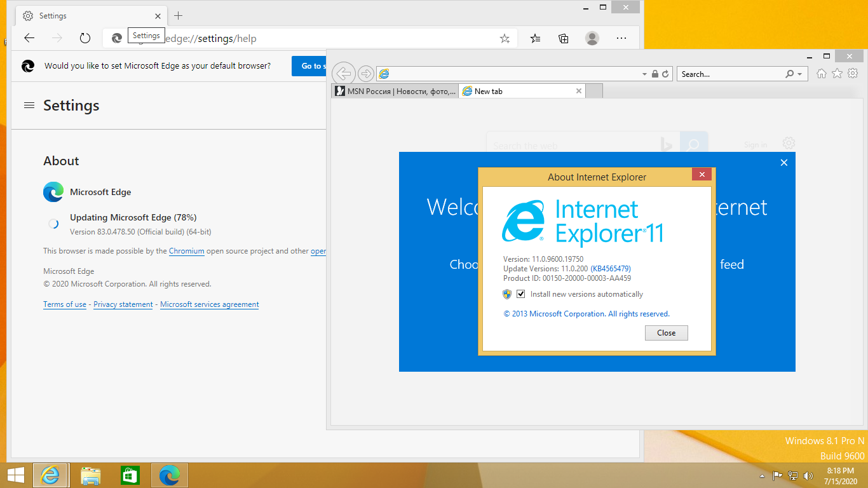Click the Version 83.0.478.50 text
The image size is (868, 488).
(140, 232)
